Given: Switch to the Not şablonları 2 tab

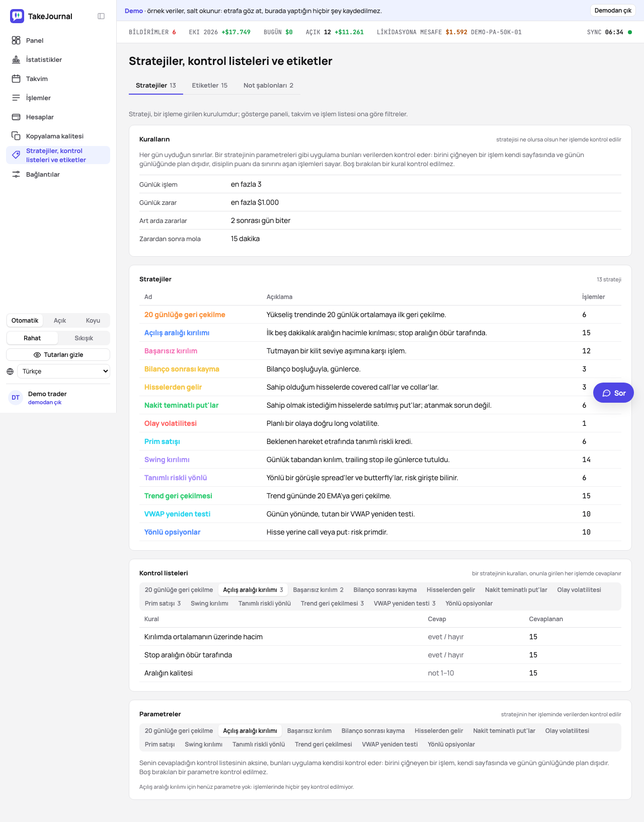Looking at the screenshot, I should (269, 86).
